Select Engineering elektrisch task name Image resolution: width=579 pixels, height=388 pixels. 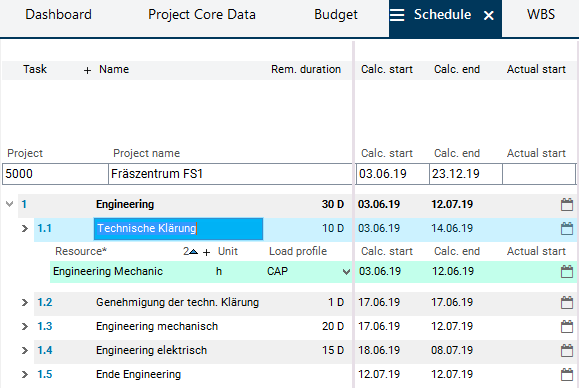point(151,350)
